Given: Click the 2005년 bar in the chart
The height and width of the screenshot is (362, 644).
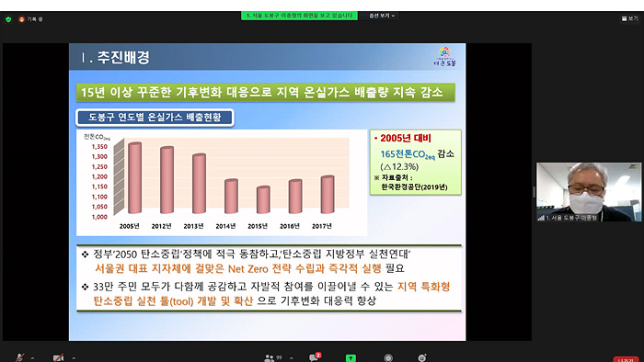Looking at the screenshot, I should [x=134, y=178].
